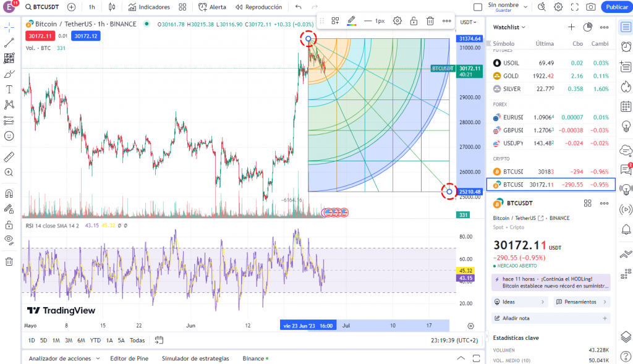The height and width of the screenshot is (364, 633).
Task: Take a chart snapshot with the camera icon
Action: pyautogui.click(x=591, y=7)
